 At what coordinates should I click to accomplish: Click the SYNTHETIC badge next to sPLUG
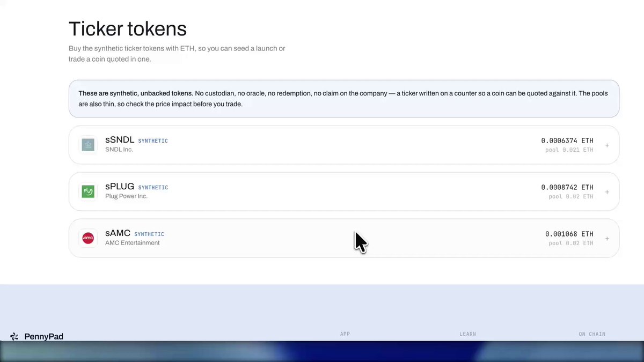pyautogui.click(x=153, y=188)
